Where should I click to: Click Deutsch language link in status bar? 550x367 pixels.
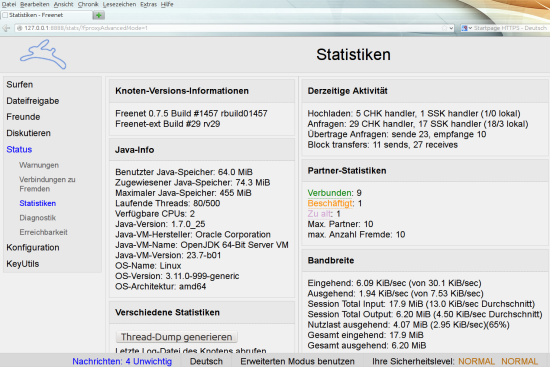click(206, 361)
